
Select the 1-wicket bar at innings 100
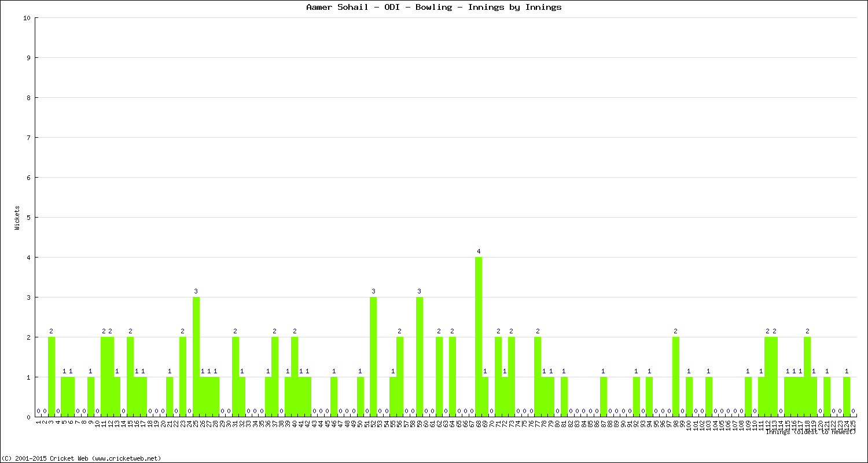click(x=689, y=396)
